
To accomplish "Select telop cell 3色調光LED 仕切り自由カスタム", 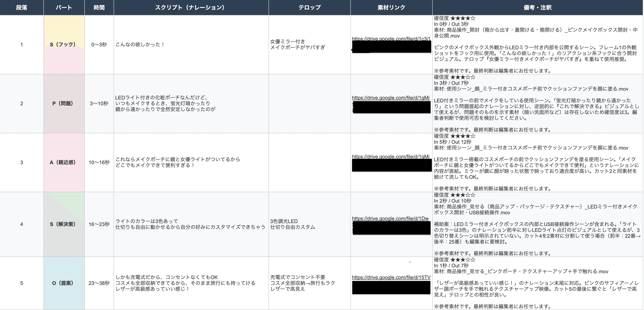I will tap(309, 224).
